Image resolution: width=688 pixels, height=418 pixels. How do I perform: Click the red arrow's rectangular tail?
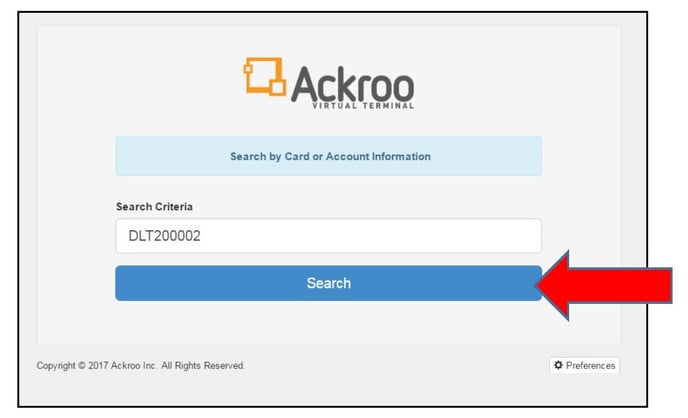pos(620,286)
